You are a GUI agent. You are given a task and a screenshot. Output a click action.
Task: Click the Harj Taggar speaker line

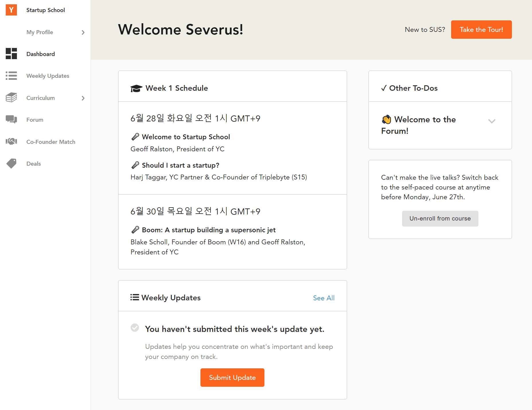tap(219, 177)
